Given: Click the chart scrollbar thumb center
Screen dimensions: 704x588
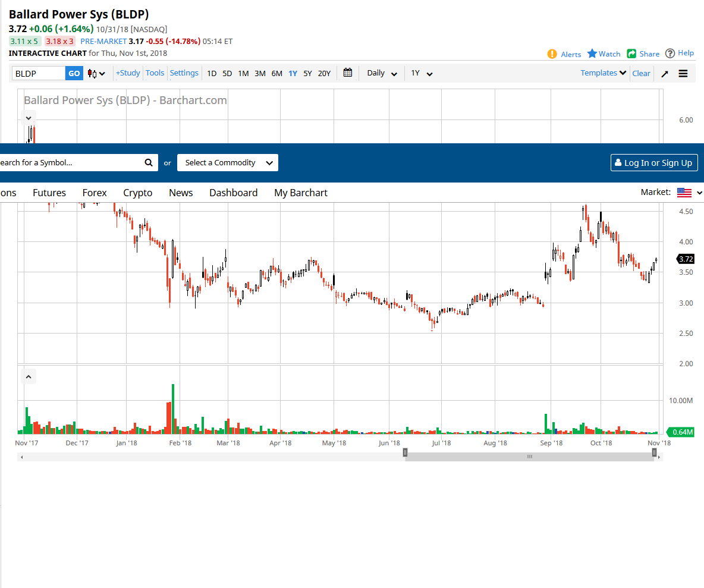Looking at the screenshot, I should (x=530, y=457).
